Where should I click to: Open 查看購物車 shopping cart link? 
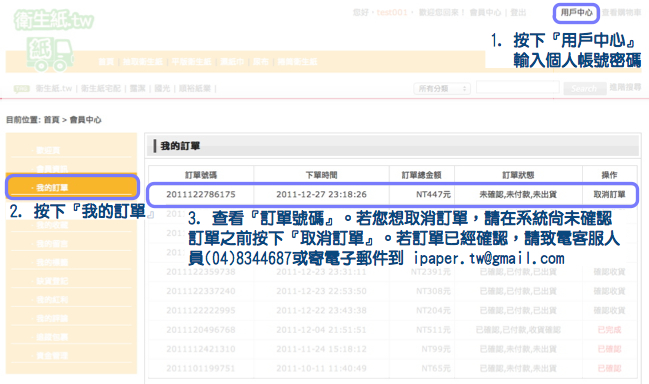621,13
